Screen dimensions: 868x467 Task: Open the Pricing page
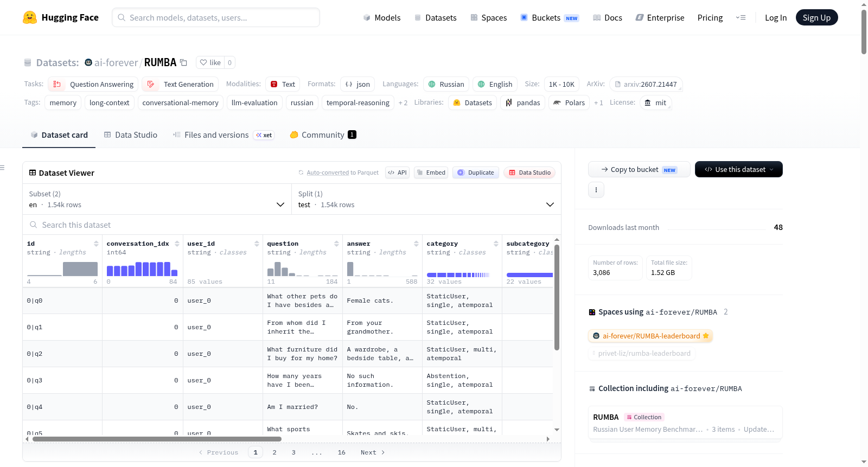pyautogui.click(x=710, y=17)
